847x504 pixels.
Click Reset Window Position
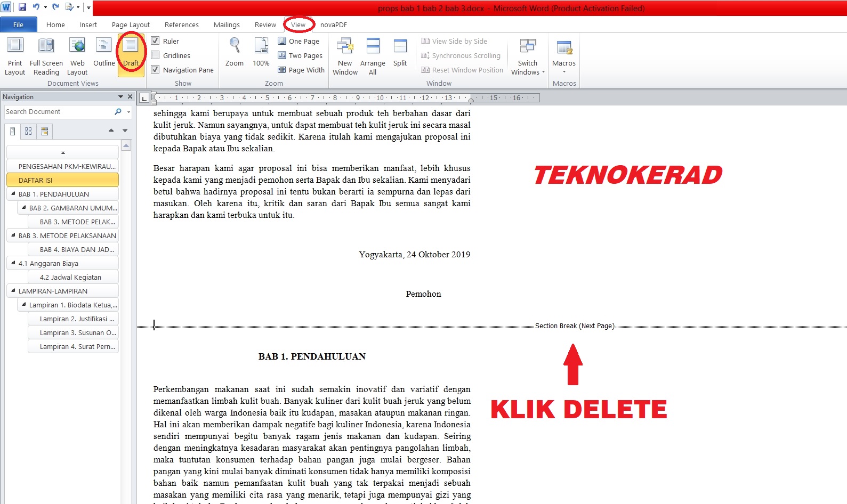[462, 70]
